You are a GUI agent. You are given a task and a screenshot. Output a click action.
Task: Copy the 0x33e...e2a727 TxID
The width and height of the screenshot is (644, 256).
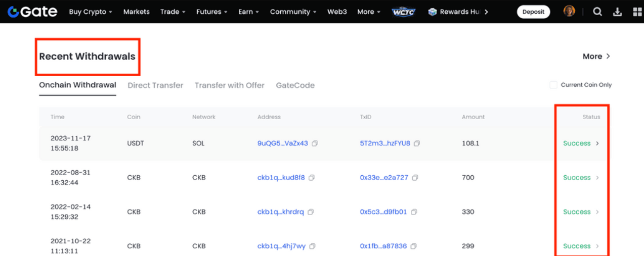coord(415,178)
